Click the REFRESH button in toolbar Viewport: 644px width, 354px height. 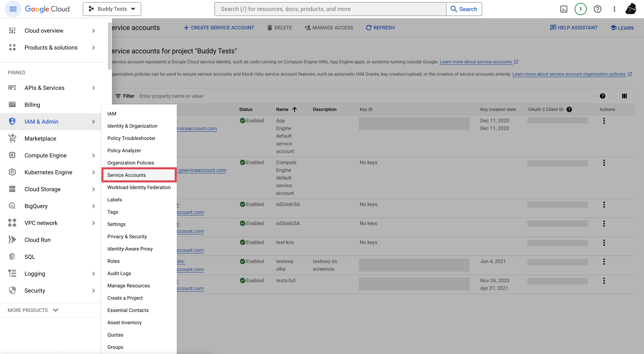(380, 27)
